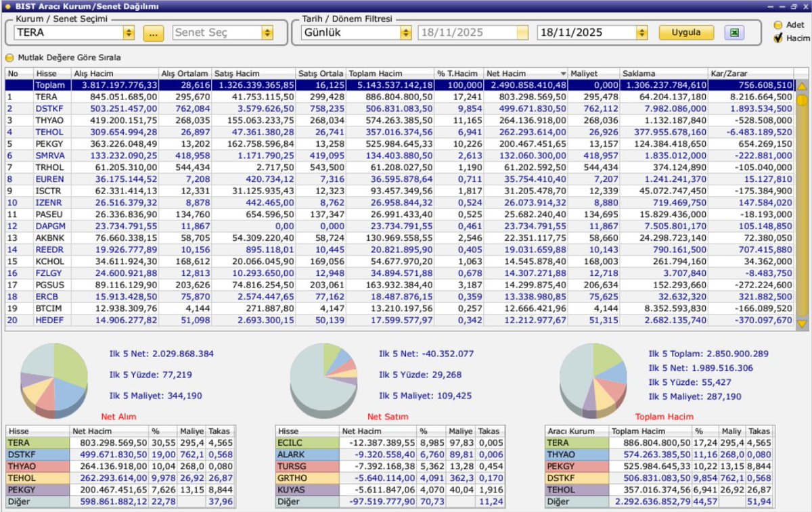The height and width of the screenshot is (512, 812).
Task: Select DSTKF row in main table
Action: [399, 108]
